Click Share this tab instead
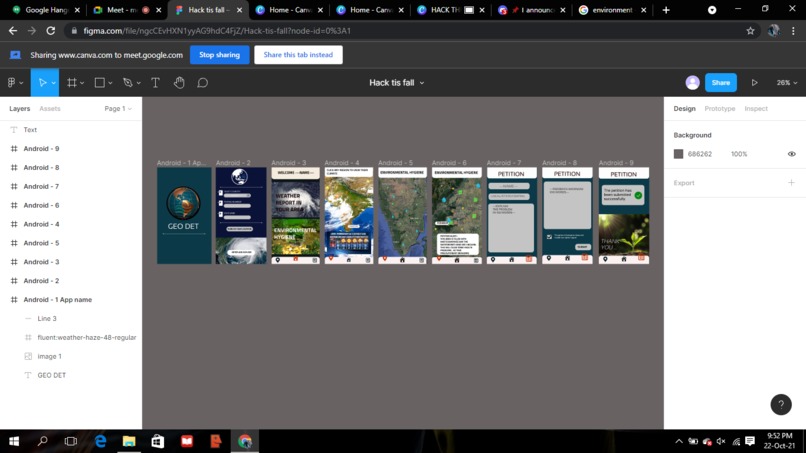The image size is (806, 453). click(298, 55)
